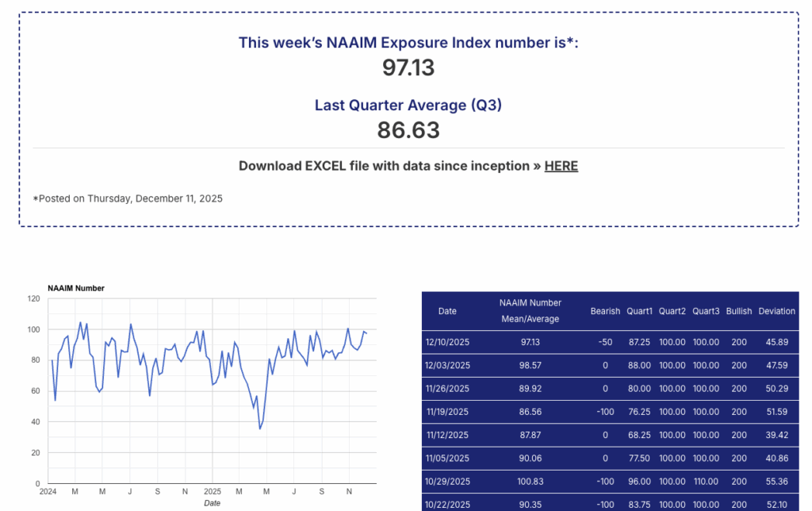Select the 12/03/2025 row date
This screenshot has height=511, width=812.
pyautogui.click(x=447, y=366)
